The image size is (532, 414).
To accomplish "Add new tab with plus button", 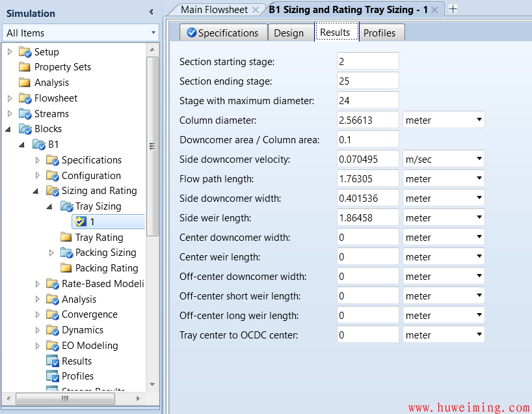I will [453, 9].
